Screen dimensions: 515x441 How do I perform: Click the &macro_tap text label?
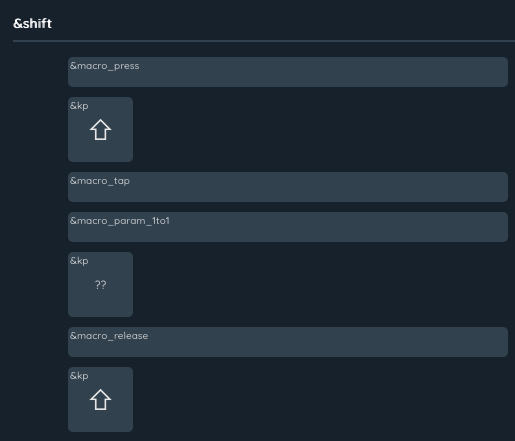(x=100, y=181)
